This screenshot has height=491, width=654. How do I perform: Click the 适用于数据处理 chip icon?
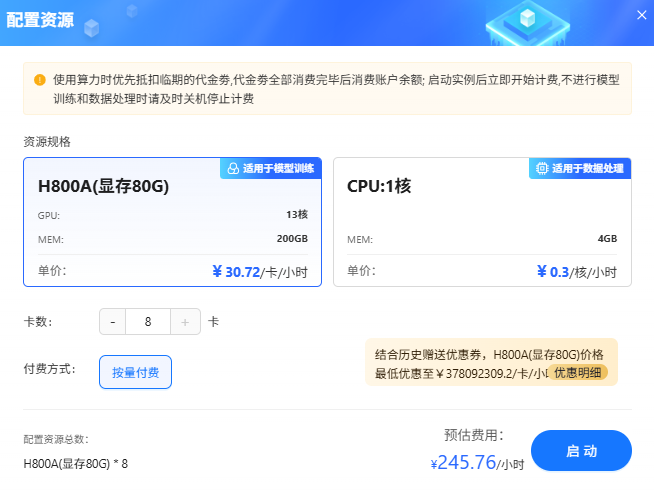pyautogui.click(x=542, y=169)
